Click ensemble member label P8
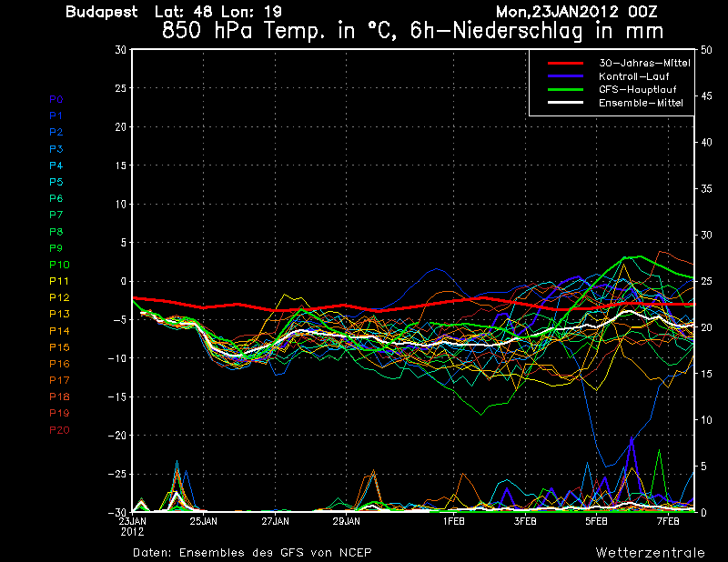Screen dimensions: 728x562 (x=56, y=232)
